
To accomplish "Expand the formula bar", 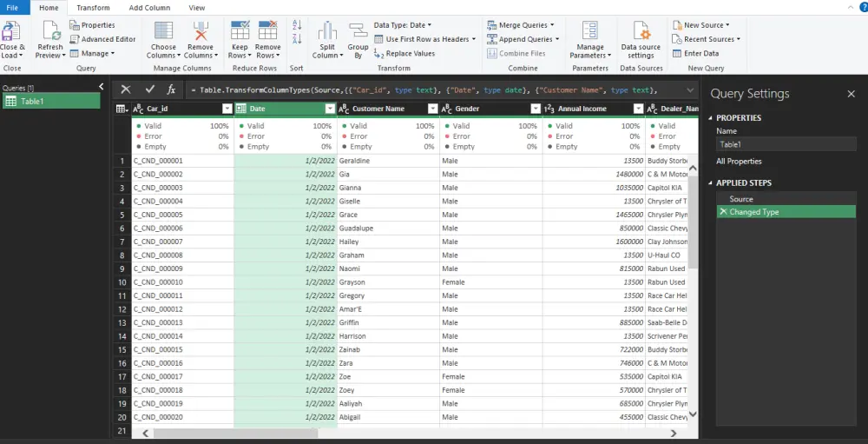I will pos(690,89).
